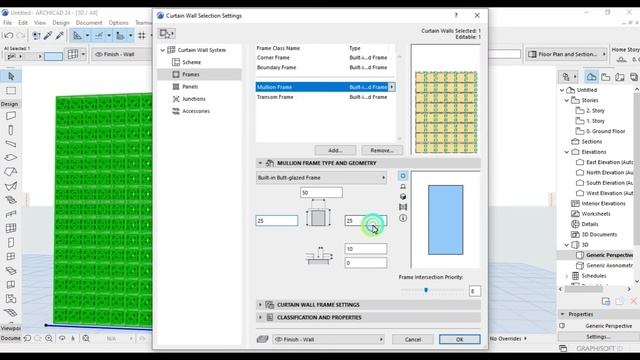Click the frame width field showing 50
Viewport: 640px width, 360px height.
click(x=321, y=192)
